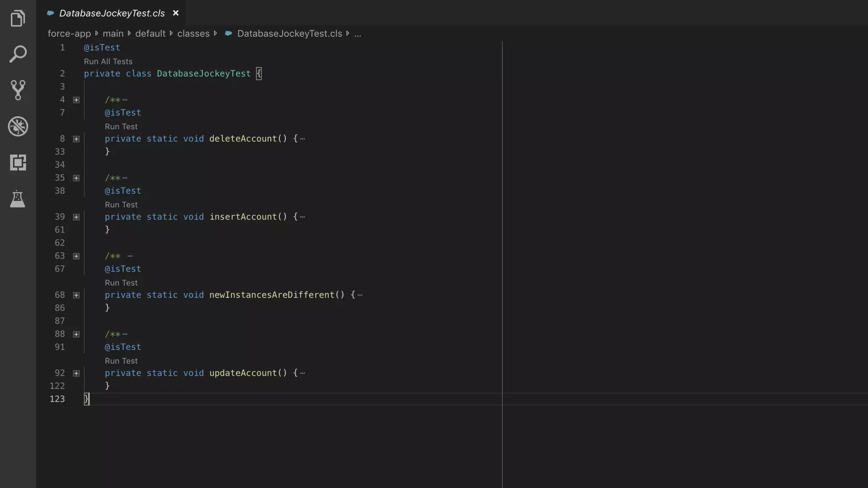Expand the insertAccount method fold
Screen dimensions: 868x488
click(x=76, y=217)
